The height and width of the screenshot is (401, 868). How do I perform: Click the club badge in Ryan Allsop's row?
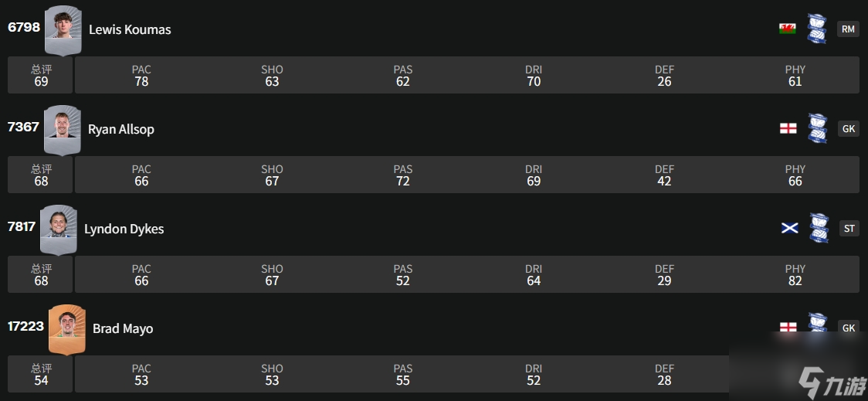tap(817, 128)
